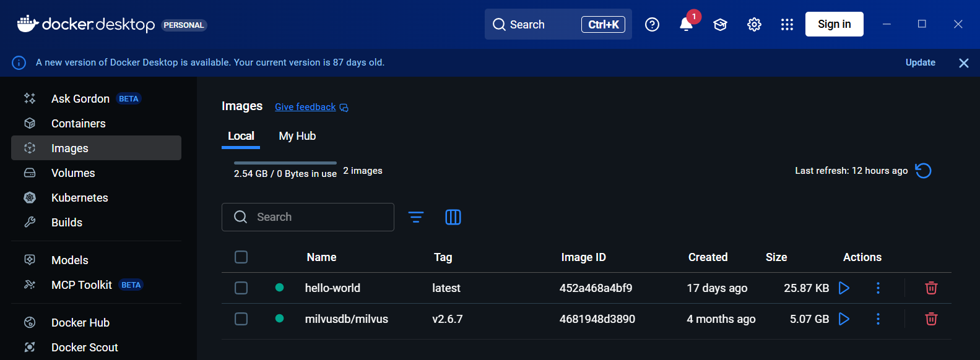The image size is (980, 360).
Task: Click the milvusdb/milvus status dot
Action: (x=279, y=319)
